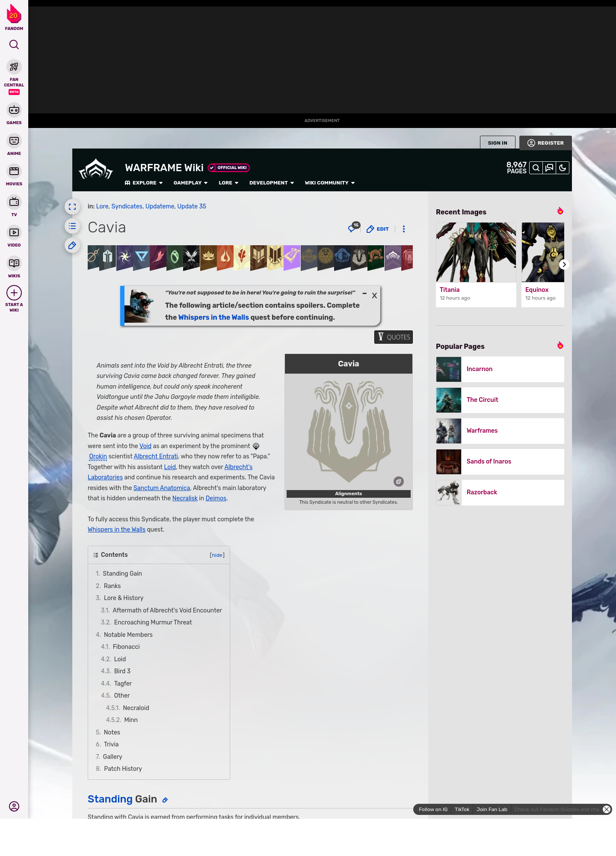Click Follow on IG in bottom bar
This screenshot has width=616, height=856.
click(x=433, y=809)
